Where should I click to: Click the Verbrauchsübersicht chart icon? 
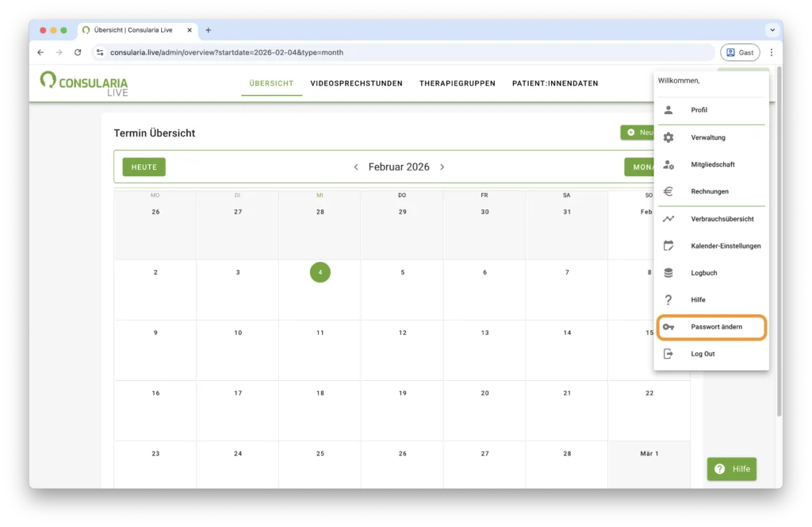(x=668, y=219)
